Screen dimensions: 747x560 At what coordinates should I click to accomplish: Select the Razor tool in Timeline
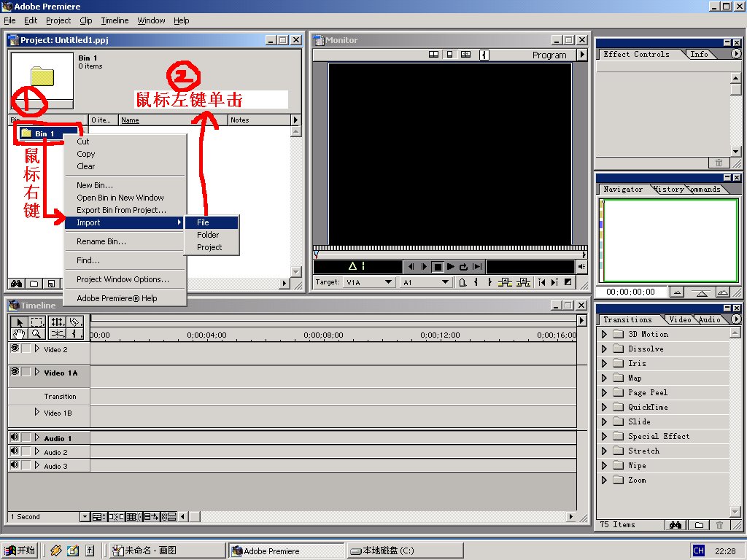point(75,322)
